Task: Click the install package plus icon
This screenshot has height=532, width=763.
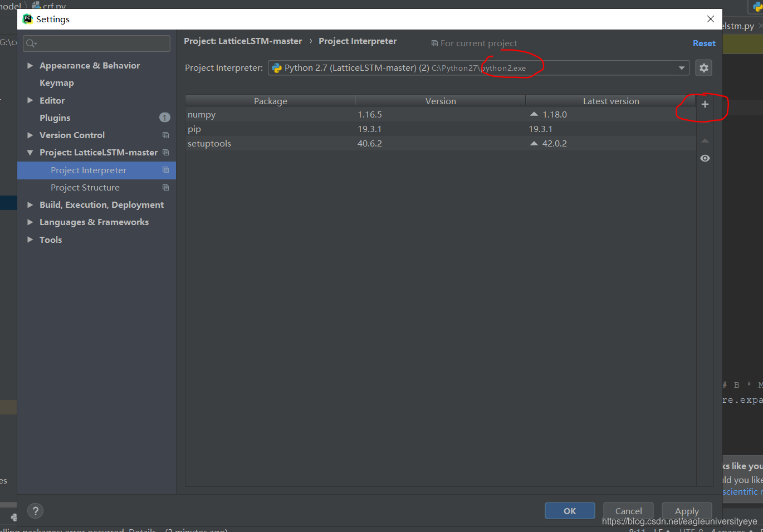Action: 705,104
